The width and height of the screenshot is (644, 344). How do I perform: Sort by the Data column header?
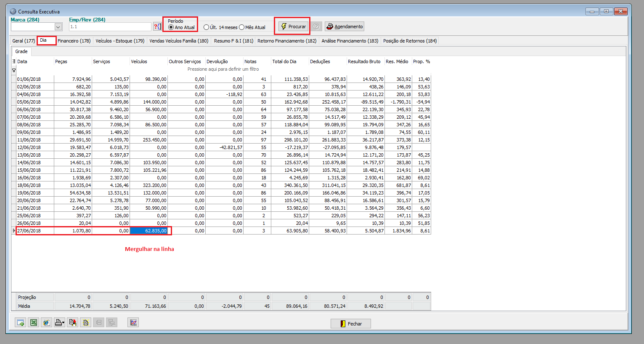click(x=35, y=61)
